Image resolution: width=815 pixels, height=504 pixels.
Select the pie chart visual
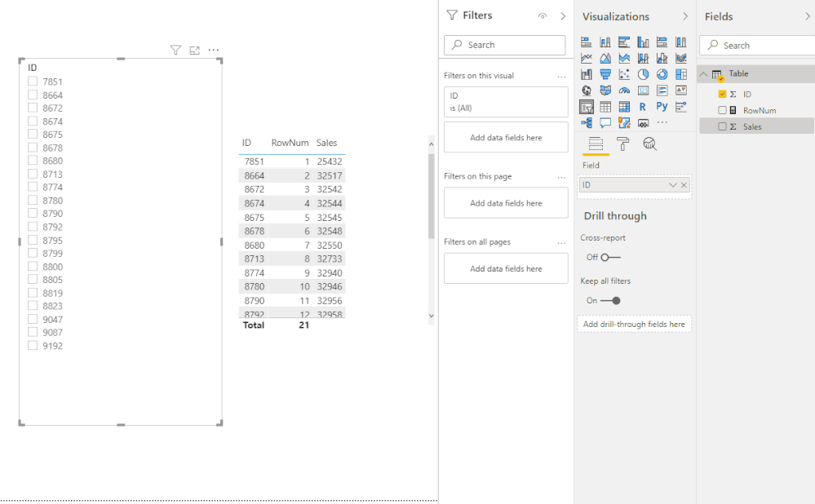[x=643, y=74]
